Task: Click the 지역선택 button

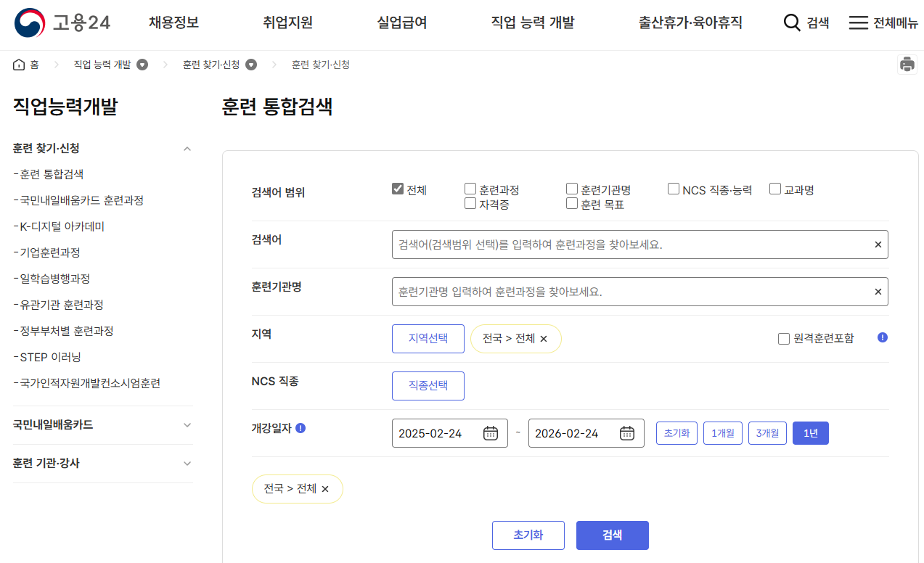Action: 428,339
